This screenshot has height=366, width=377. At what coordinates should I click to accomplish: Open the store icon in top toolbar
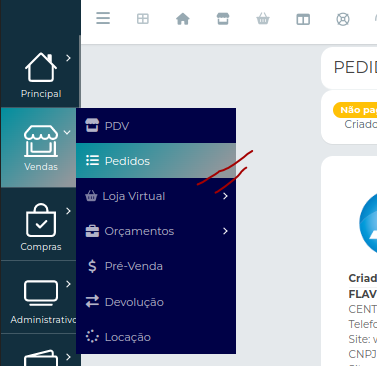pyautogui.click(x=223, y=19)
